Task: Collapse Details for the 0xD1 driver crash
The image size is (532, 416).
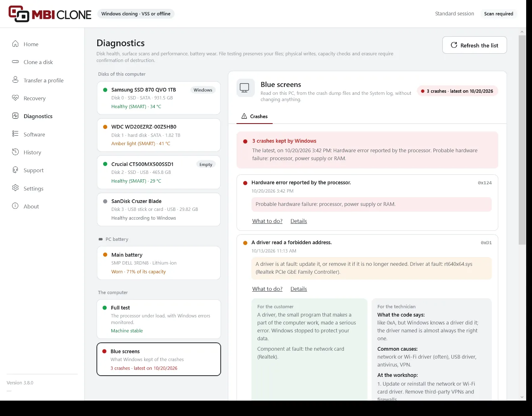Action: click(298, 289)
